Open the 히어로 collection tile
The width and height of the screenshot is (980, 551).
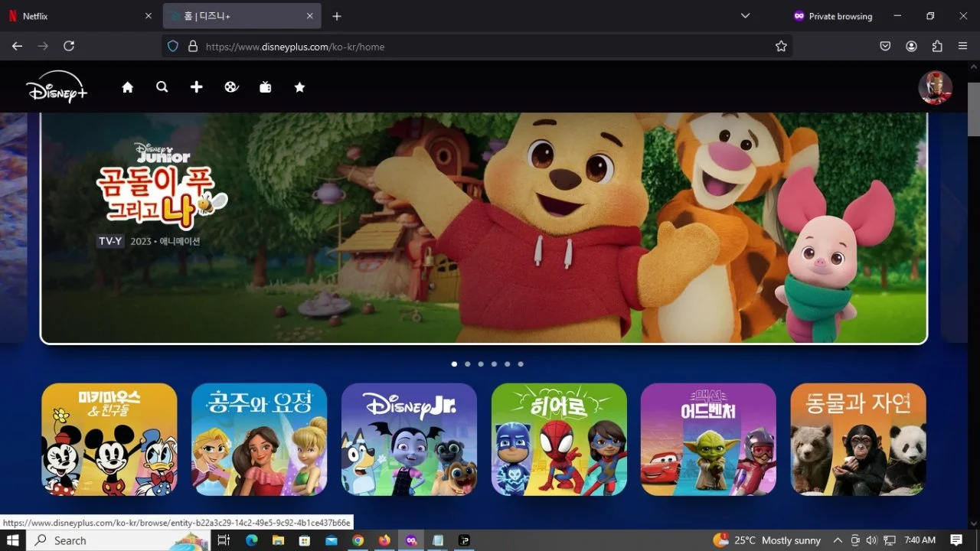pos(559,439)
